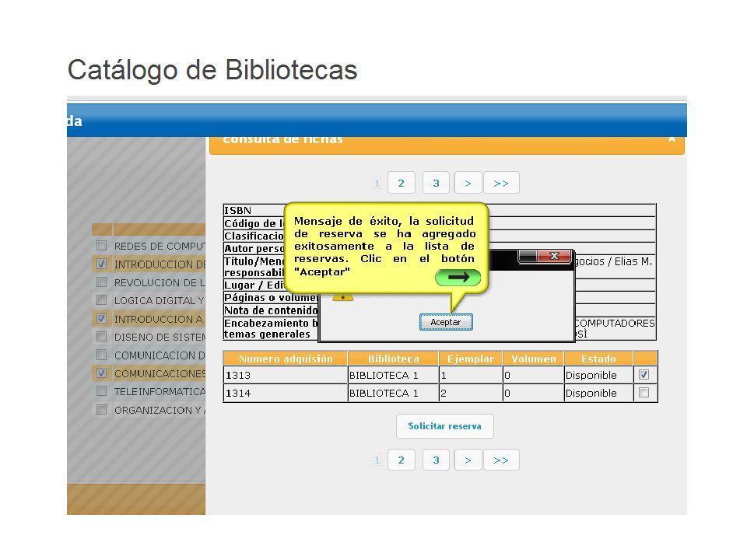The height and width of the screenshot is (560, 747).
Task: Uncheck the COMUNICACIONES checkbox
Action: 101,373
